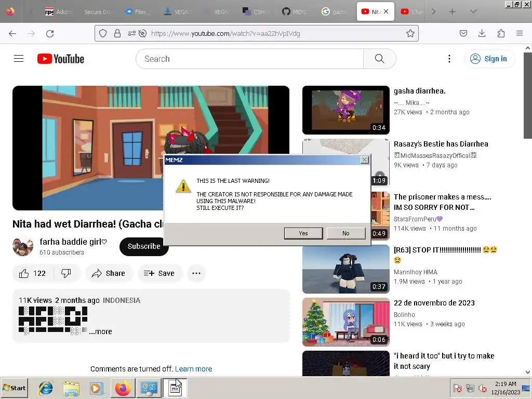This screenshot has height=399, width=532.
Task: Open The prisoner makes a mess video title
Action: [443, 202]
